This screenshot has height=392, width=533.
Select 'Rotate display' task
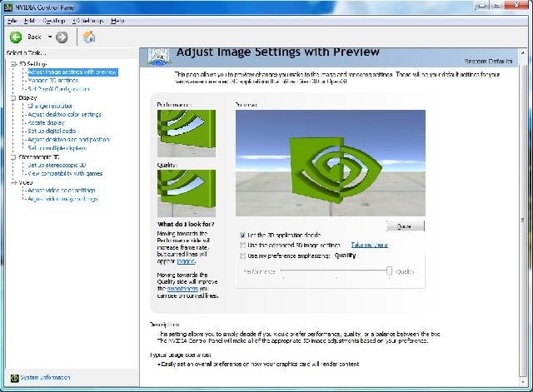tap(46, 122)
